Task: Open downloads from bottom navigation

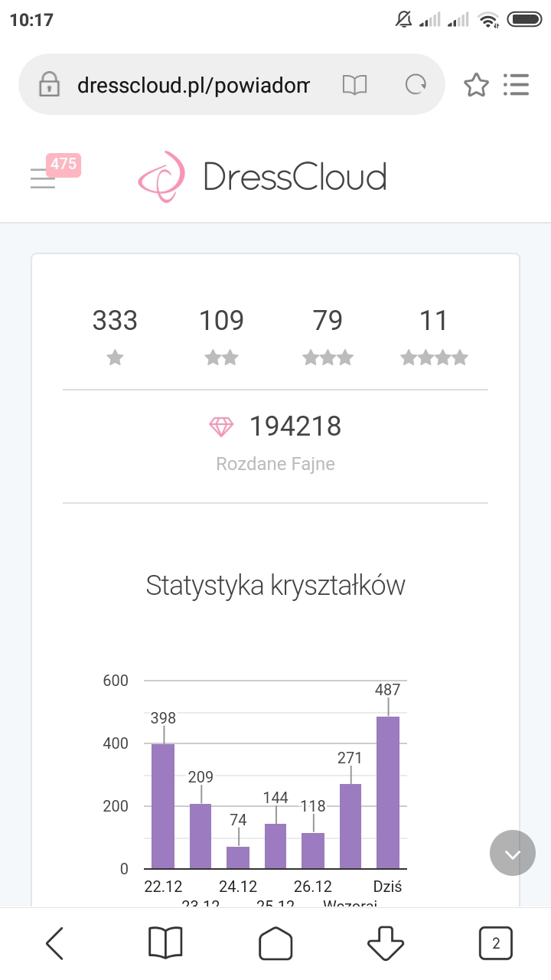Action: (386, 943)
